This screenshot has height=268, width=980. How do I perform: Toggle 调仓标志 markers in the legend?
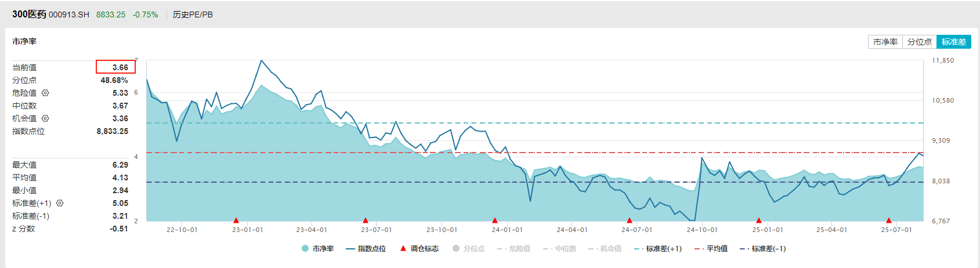click(x=419, y=249)
